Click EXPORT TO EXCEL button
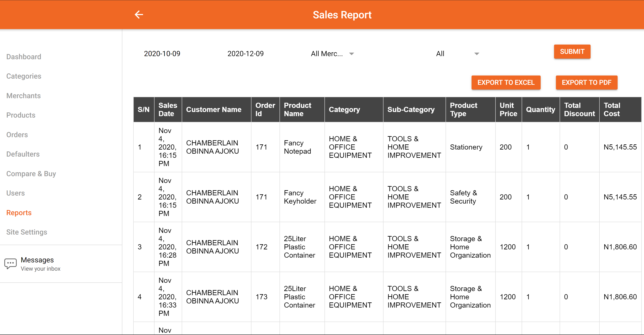The width and height of the screenshot is (644, 335). pyautogui.click(x=506, y=83)
